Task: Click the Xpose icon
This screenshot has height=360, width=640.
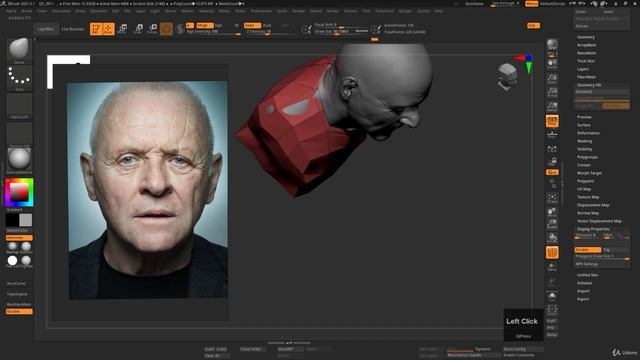Action: coord(552,310)
